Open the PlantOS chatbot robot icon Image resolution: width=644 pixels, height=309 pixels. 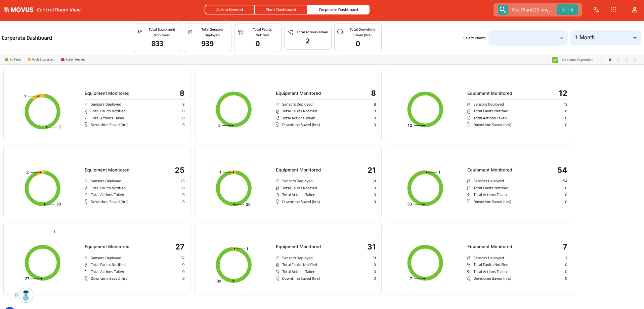pyautogui.click(x=26, y=295)
